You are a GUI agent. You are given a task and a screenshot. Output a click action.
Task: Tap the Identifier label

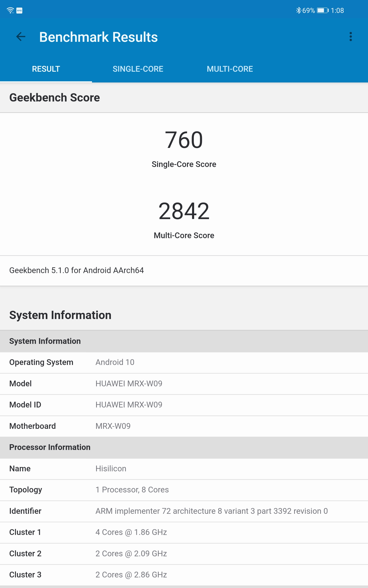click(25, 511)
